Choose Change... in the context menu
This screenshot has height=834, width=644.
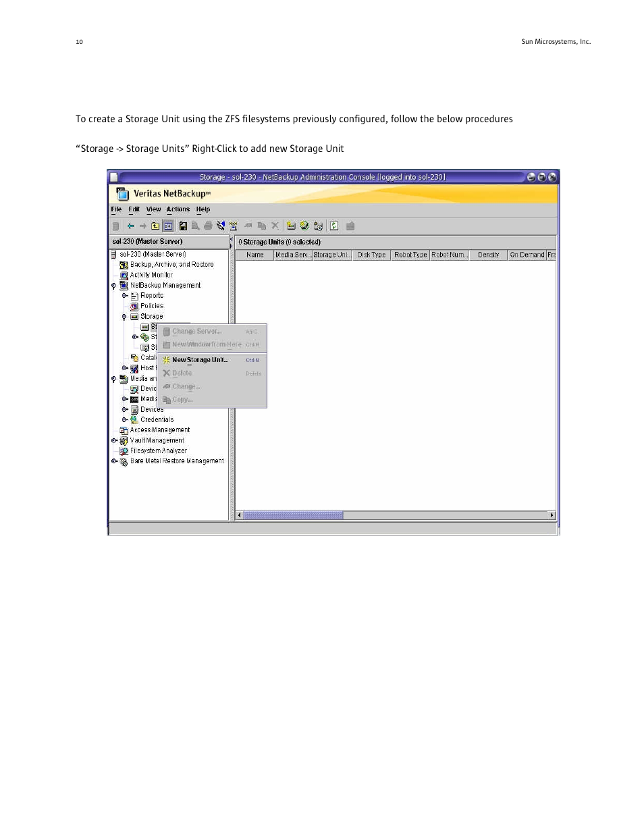(212, 386)
